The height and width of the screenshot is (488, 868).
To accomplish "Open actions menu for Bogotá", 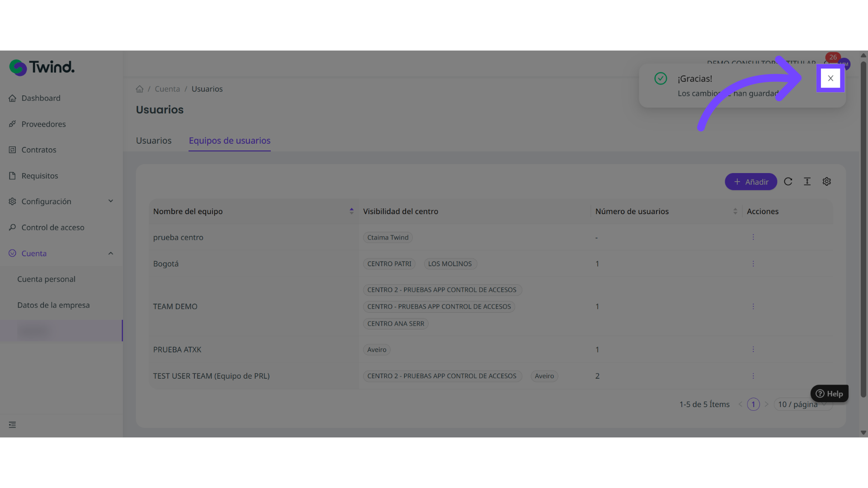I will pos(753,263).
